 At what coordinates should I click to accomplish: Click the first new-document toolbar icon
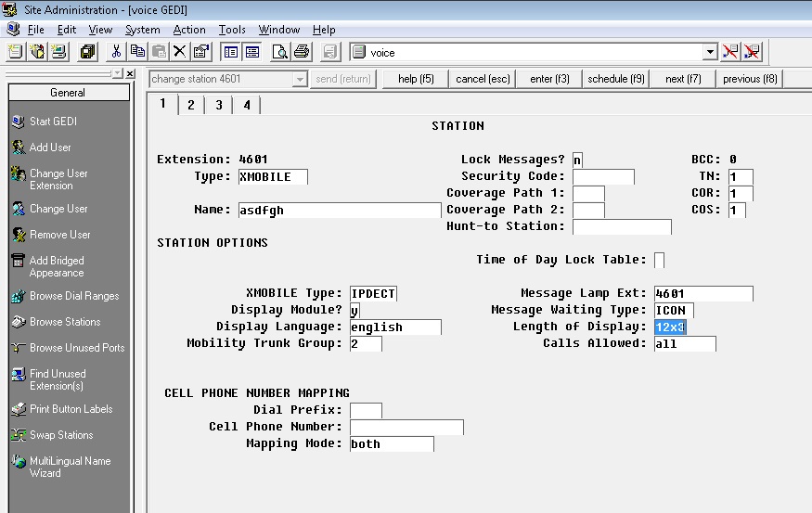tap(16, 52)
